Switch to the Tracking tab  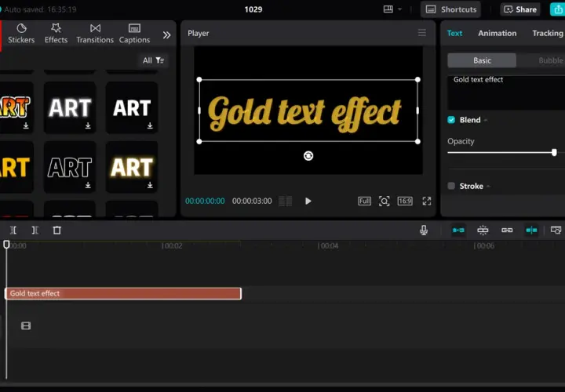point(548,33)
